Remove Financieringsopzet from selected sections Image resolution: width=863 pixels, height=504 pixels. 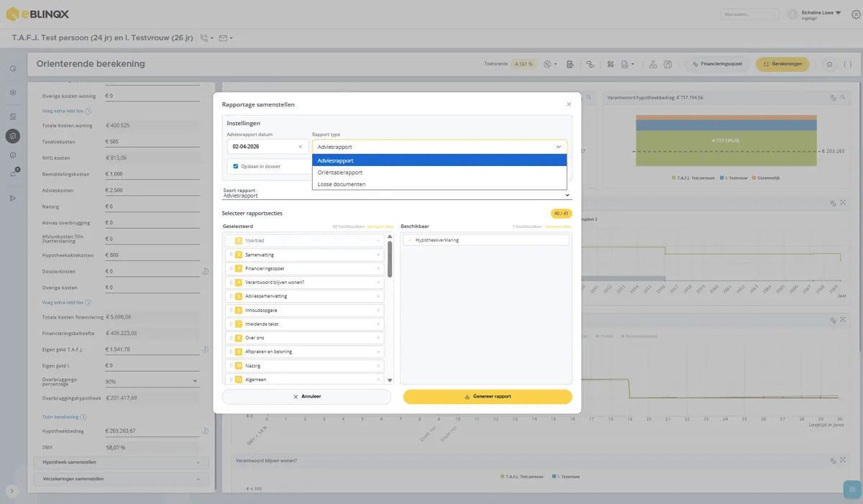tap(378, 269)
